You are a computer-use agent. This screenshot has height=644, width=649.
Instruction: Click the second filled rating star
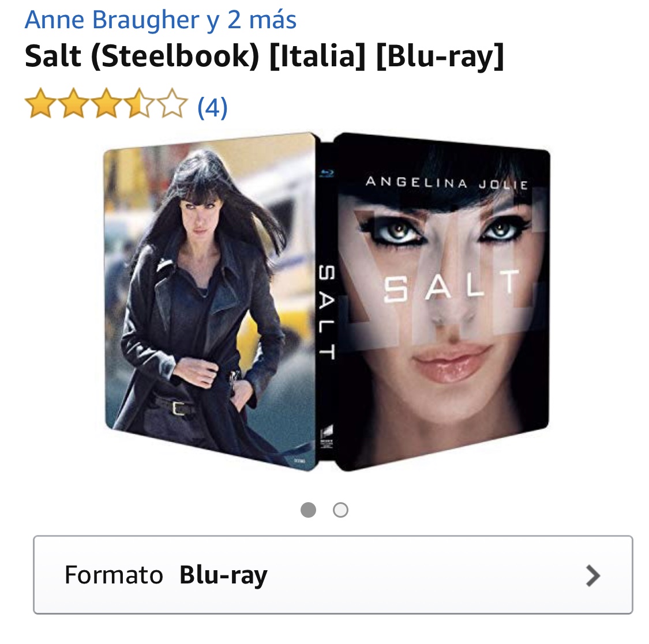tap(73, 103)
